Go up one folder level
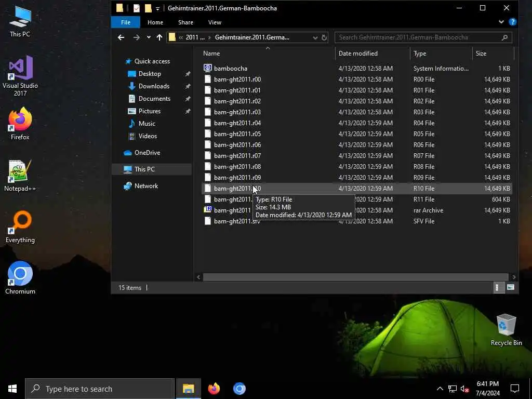Viewport: 532px width, 399px height. pyautogui.click(x=159, y=37)
